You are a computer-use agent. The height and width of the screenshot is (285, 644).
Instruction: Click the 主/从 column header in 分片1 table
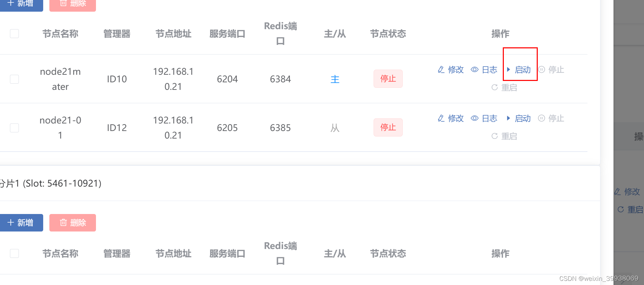click(335, 253)
